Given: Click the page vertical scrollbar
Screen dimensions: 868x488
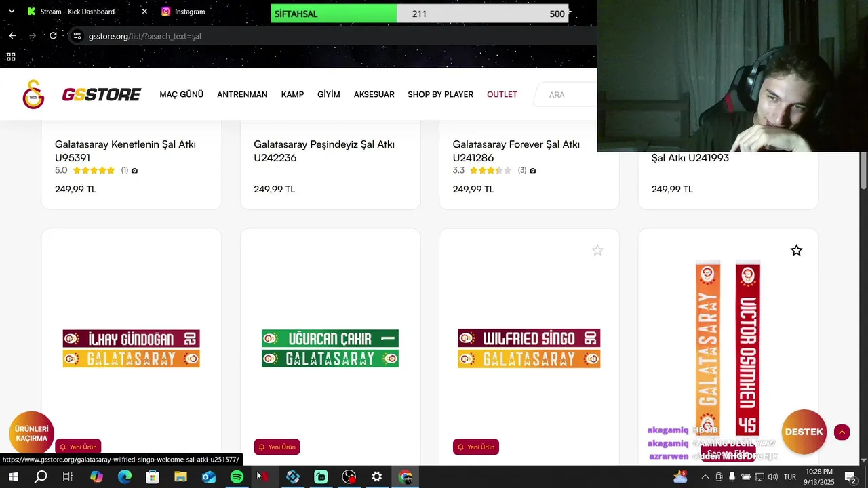Looking at the screenshot, I should 864,171.
